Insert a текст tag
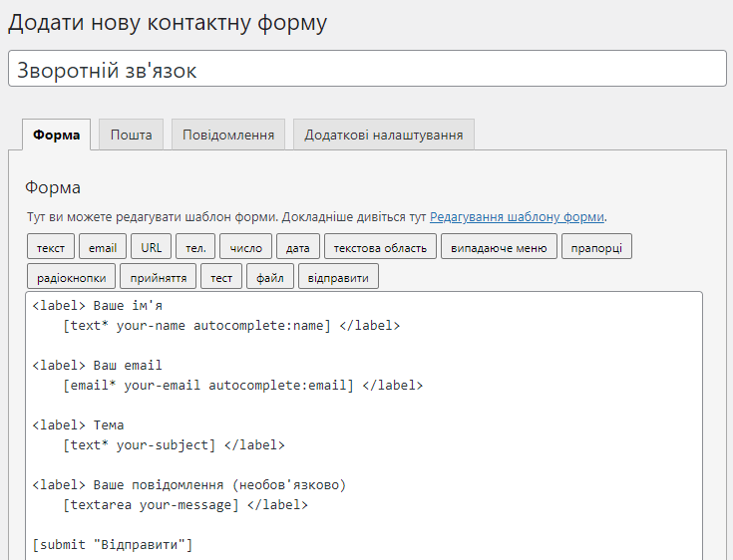This screenshot has width=733, height=560. (51, 246)
